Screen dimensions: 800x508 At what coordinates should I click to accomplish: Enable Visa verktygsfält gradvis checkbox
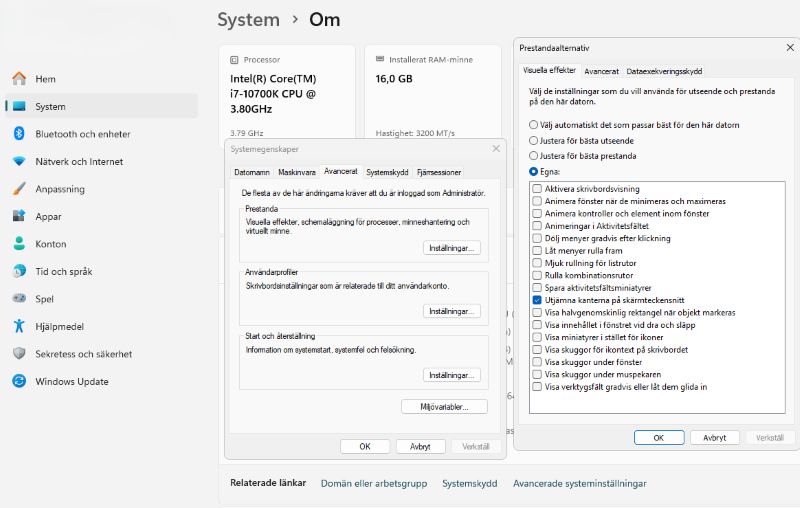[x=537, y=387]
